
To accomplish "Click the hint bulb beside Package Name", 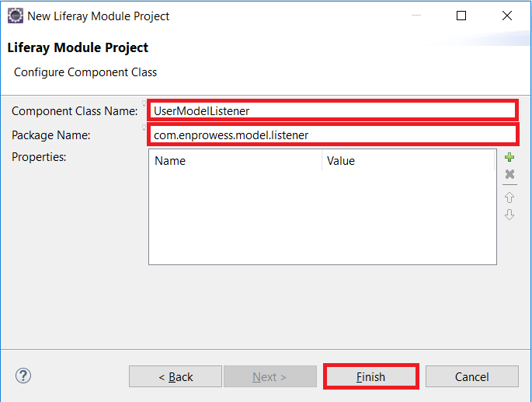I will coord(144,128).
